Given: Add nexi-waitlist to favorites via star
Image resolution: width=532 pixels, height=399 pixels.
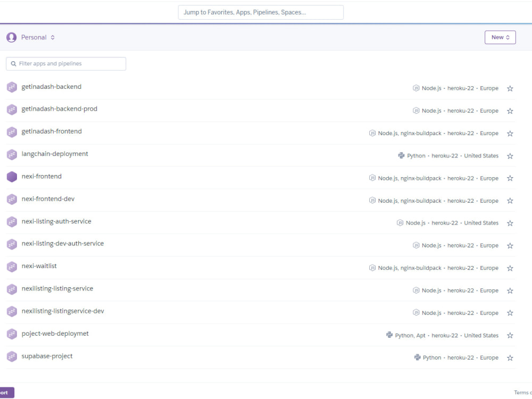Looking at the screenshot, I should [510, 268].
